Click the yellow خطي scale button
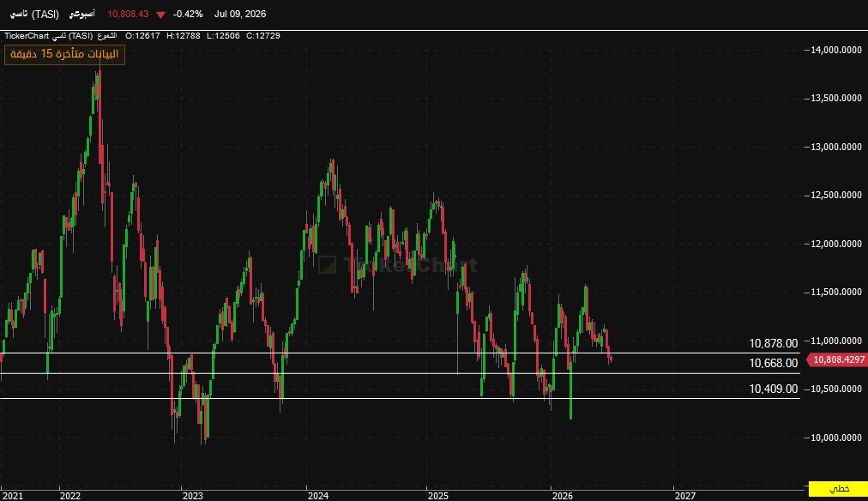Viewport: 868px width, 501px height. pos(838,489)
